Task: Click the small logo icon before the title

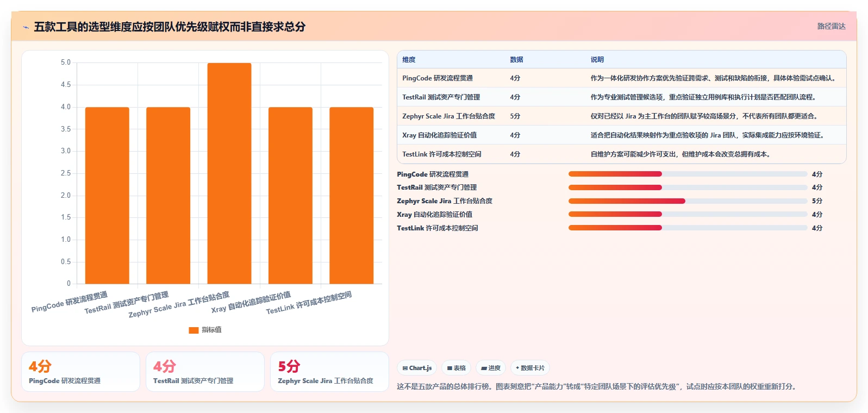Action: pos(26,27)
